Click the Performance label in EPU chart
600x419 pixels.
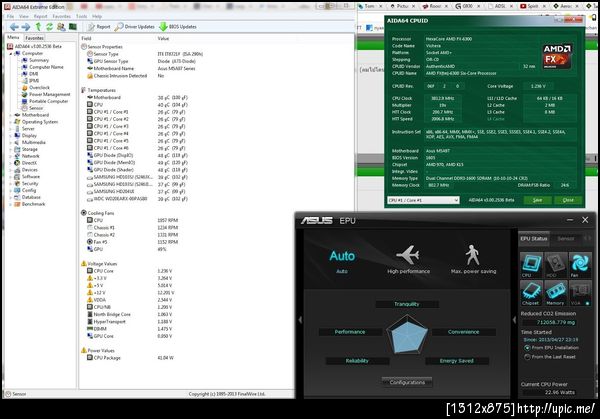coord(350,332)
